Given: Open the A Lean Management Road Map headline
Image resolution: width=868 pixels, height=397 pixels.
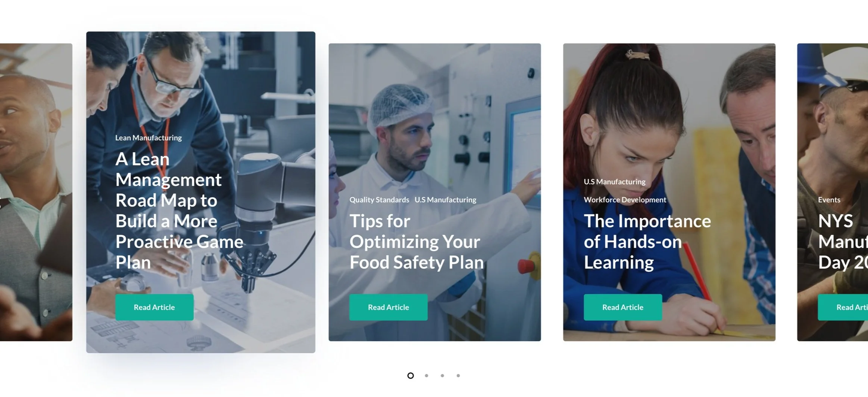Looking at the screenshot, I should (x=179, y=211).
